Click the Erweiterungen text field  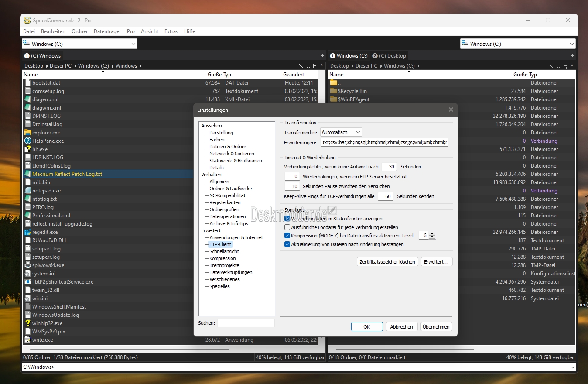[x=384, y=143]
